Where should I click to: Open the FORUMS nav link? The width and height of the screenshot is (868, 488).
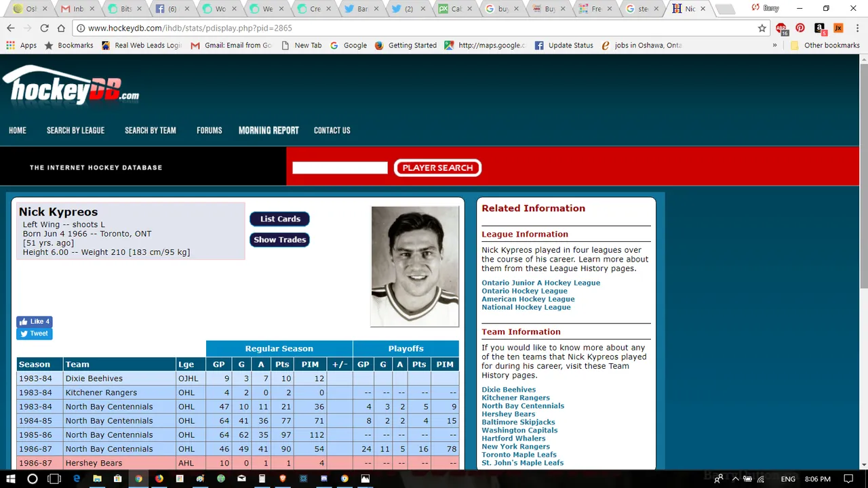click(x=210, y=130)
